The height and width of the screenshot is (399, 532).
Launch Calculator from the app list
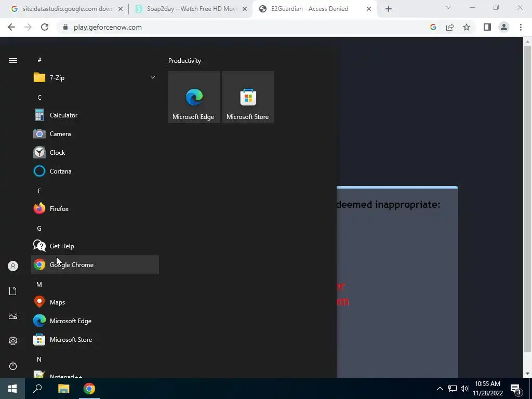point(95,115)
